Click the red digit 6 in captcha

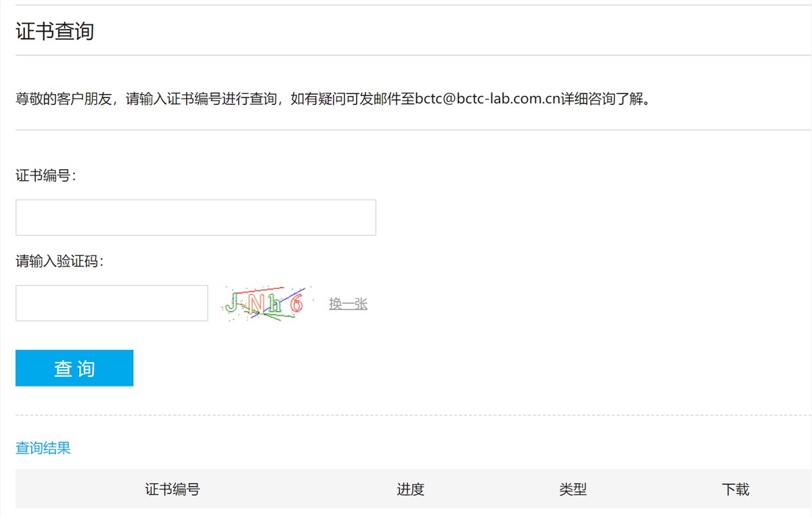click(296, 305)
